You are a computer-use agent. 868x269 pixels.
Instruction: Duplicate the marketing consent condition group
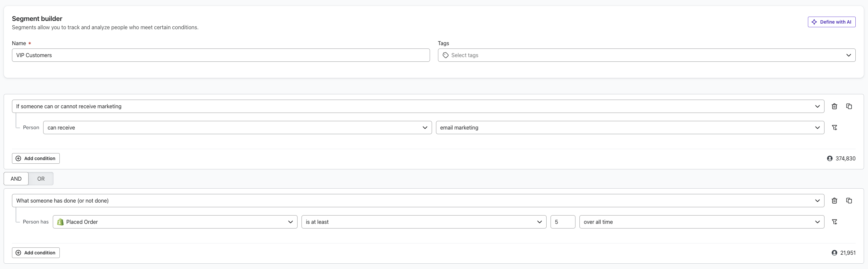pyautogui.click(x=849, y=106)
